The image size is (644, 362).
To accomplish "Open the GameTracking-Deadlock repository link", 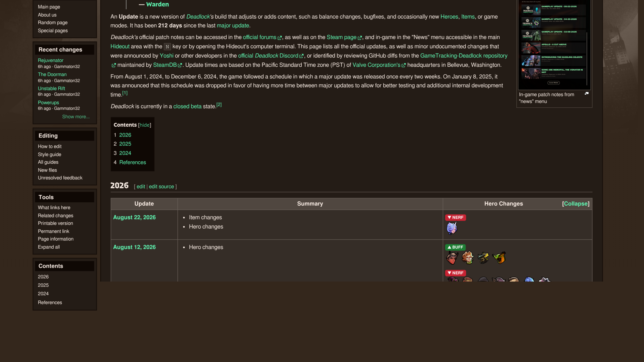I will pyautogui.click(x=464, y=56).
